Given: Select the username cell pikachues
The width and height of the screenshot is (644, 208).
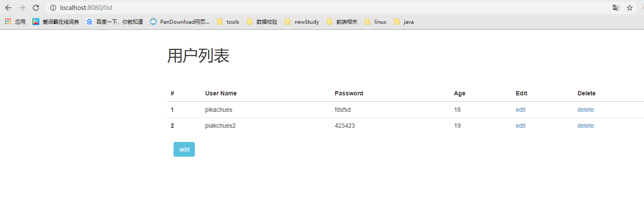Looking at the screenshot, I should click(x=219, y=110).
